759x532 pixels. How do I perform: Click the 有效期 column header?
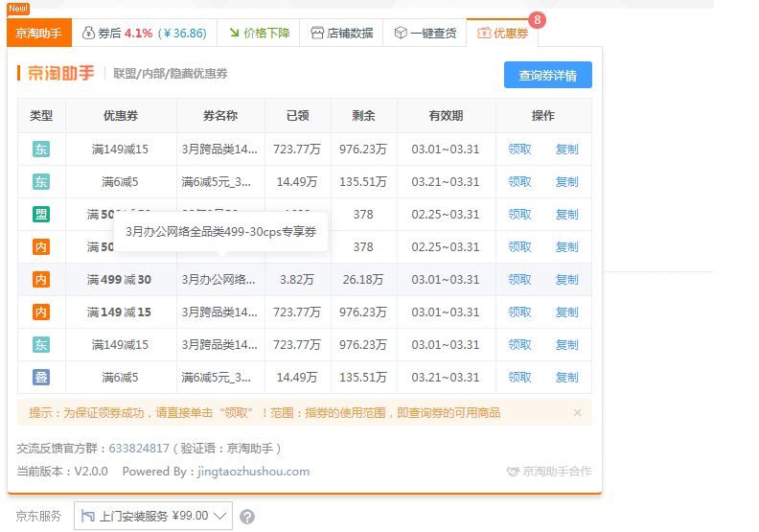coord(446,116)
